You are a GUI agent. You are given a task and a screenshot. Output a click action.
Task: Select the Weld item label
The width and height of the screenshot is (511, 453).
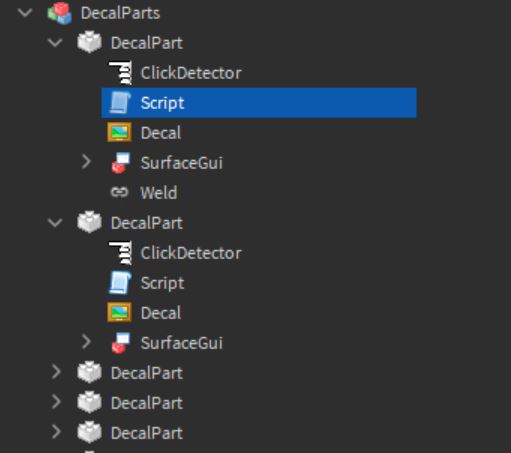pos(159,193)
